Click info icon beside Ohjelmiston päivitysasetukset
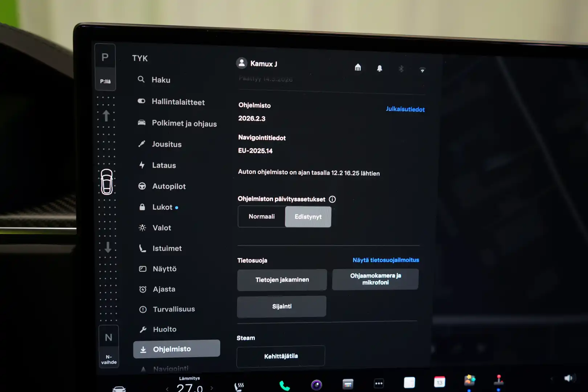This screenshot has width=588, height=392. tap(332, 199)
